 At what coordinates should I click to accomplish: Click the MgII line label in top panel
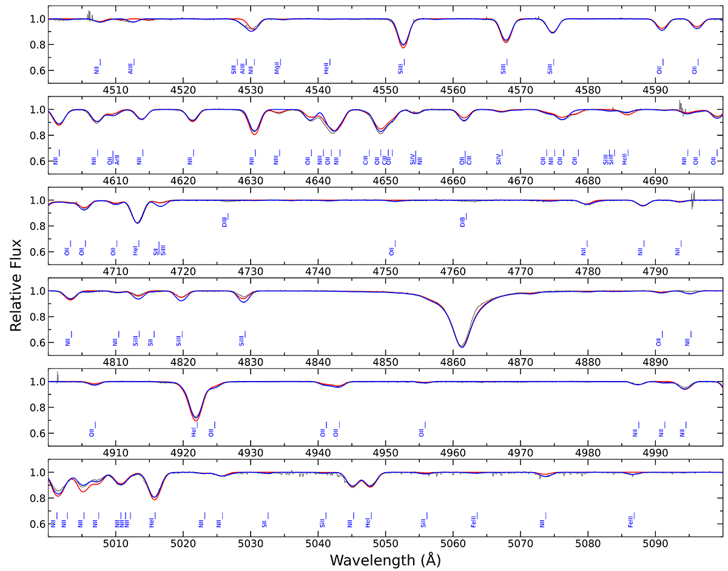(277, 68)
